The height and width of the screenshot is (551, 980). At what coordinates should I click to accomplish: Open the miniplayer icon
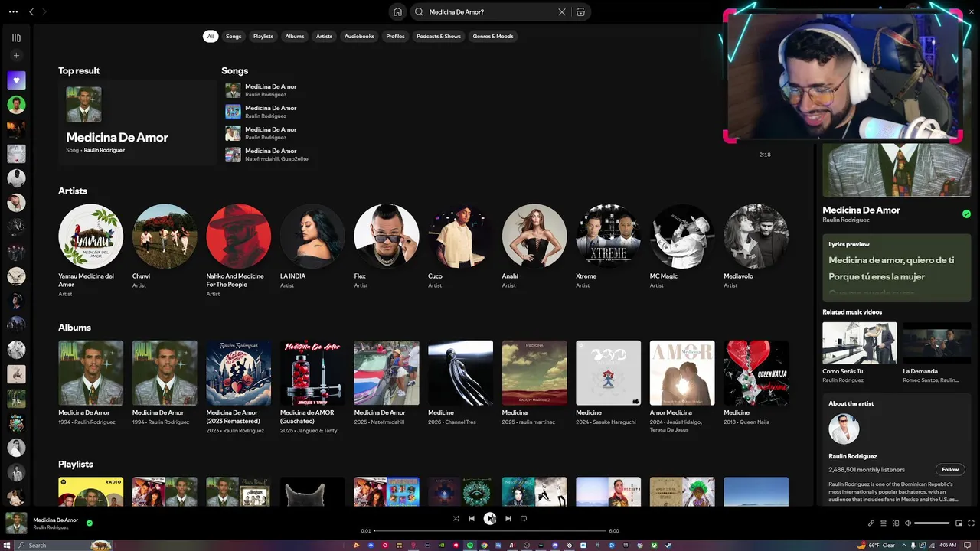pyautogui.click(x=959, y=523)
